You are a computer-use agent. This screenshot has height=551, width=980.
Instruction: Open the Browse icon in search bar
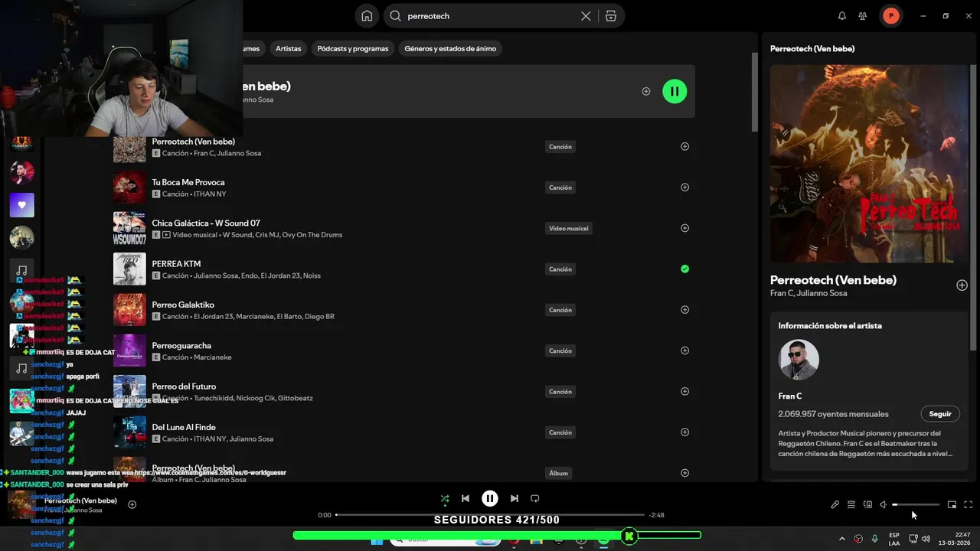click(610, 16)
